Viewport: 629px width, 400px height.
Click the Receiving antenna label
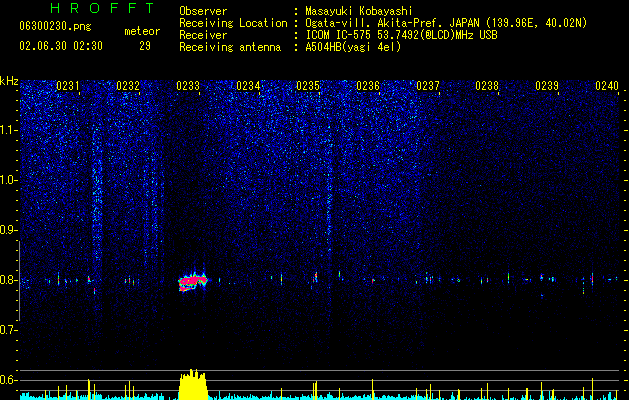230,47
